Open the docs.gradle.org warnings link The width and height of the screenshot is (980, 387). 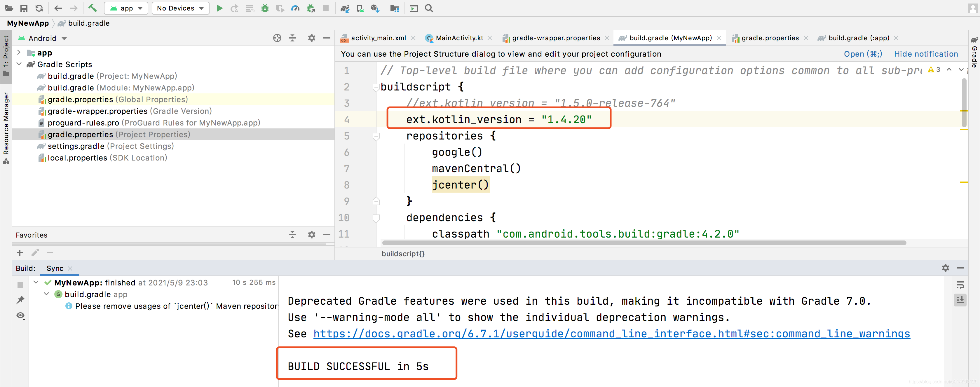[x=611, y=334]
